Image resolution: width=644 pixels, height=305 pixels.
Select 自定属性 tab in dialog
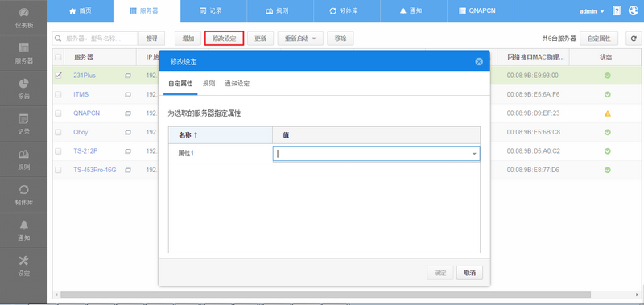(180, 84)
